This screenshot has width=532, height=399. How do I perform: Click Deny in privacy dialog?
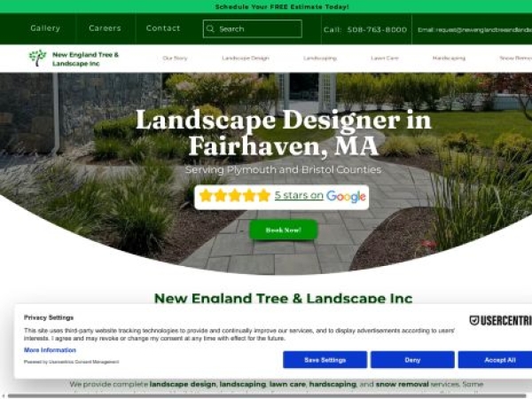point(412,360)
